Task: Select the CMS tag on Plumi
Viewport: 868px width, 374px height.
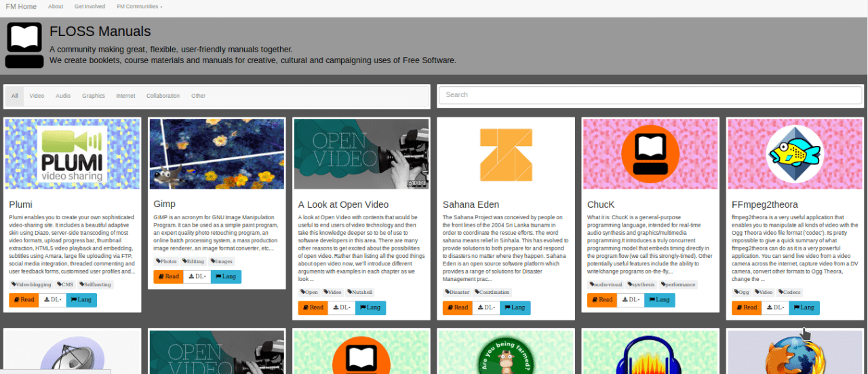Action: [66, 284]
